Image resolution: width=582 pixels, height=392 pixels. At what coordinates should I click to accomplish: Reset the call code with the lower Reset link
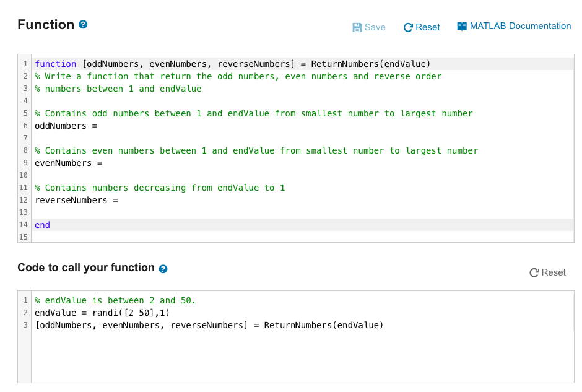point(547,272)
